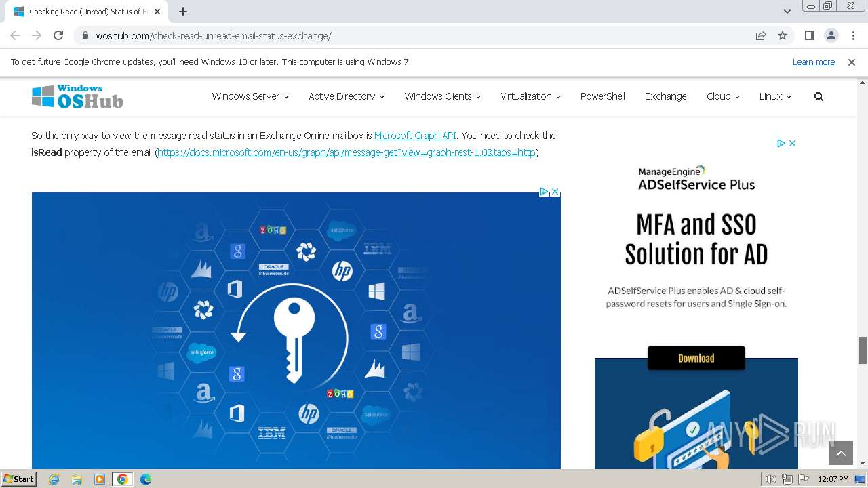Expand the Linux menu
Viewport: 868px width, 488px height.
pyautogui.click(x=775, y=96)
